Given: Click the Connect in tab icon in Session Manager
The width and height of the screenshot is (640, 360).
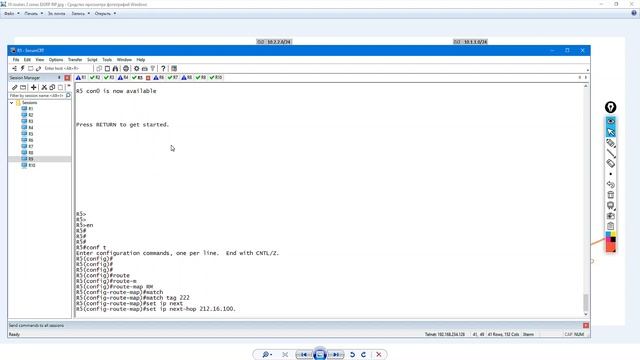Looking at the screenshot, I should tap(23, 87).
